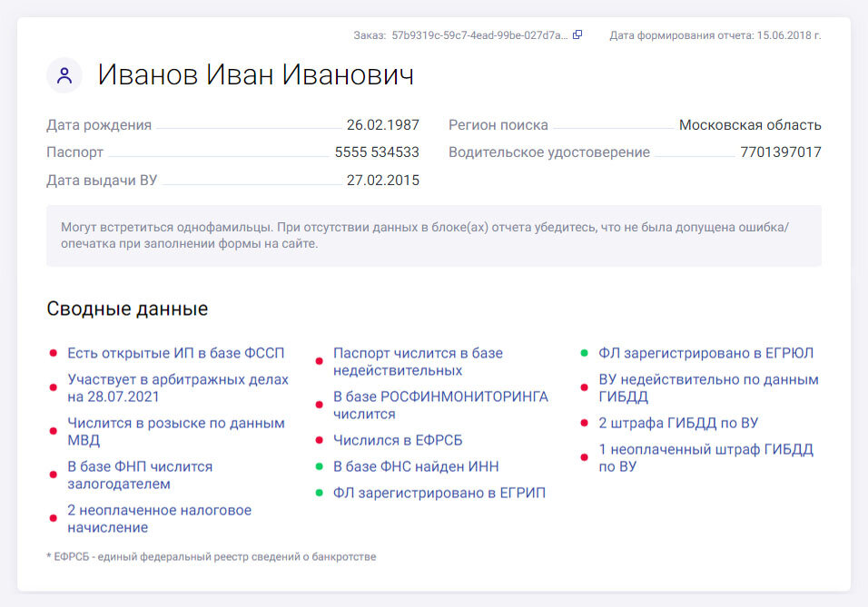Select the report date '15.06.2018 г.'
Screen dimensions: 868x607
click(x=789, y=35)
